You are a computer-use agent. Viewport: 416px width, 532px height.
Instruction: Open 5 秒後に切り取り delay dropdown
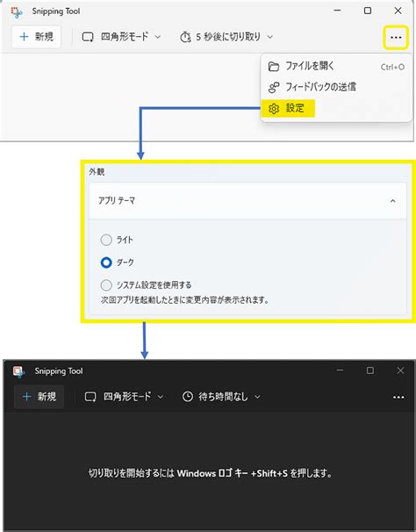(226, 37)
